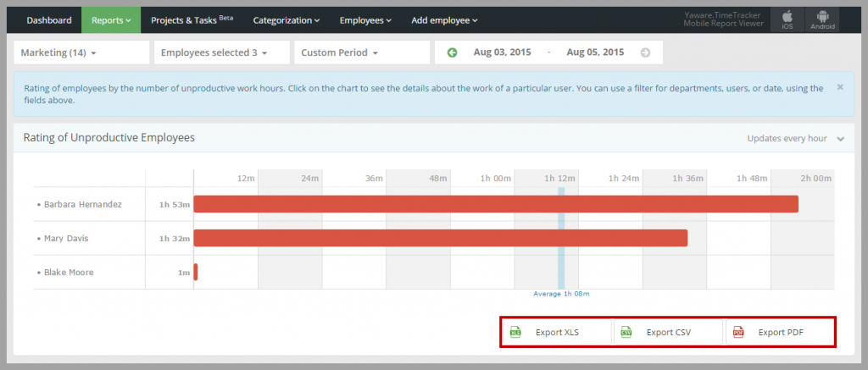
Task: Open the Reports menu
Action: (111, 20)
